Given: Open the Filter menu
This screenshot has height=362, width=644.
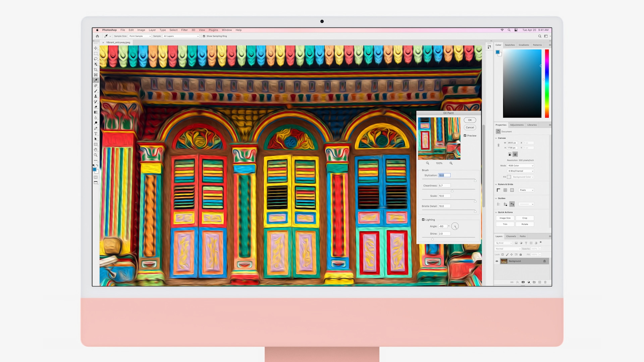Looking at the screenshot, I should [184, 30].
